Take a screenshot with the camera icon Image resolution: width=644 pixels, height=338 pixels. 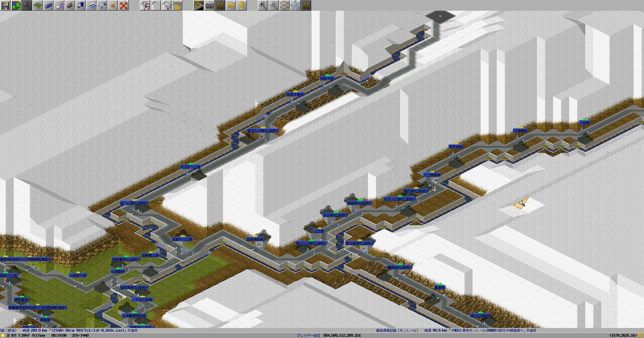[x=209, y=5]
